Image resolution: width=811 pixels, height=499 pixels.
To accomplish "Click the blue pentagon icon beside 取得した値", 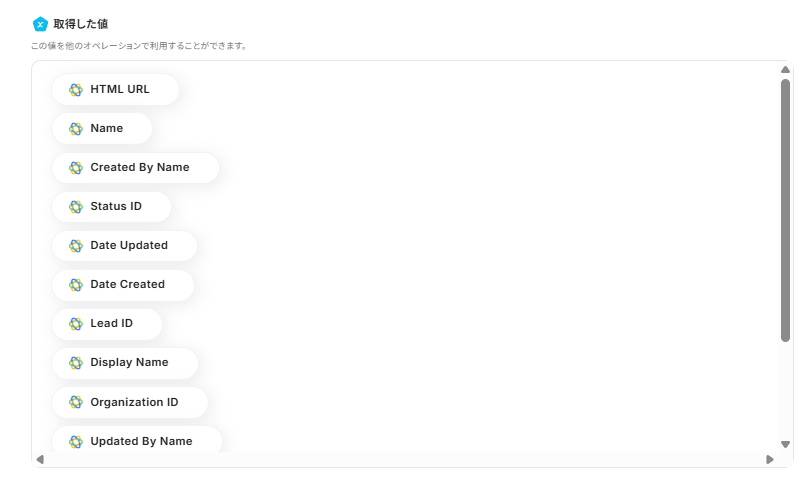I will pos(40,24).
